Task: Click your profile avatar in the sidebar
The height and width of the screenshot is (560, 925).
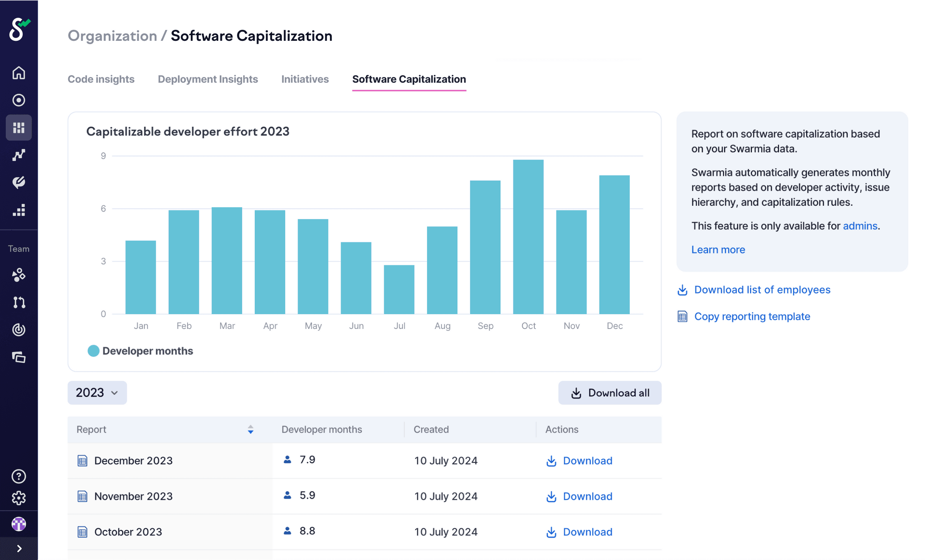Action: tap(18, 524)
